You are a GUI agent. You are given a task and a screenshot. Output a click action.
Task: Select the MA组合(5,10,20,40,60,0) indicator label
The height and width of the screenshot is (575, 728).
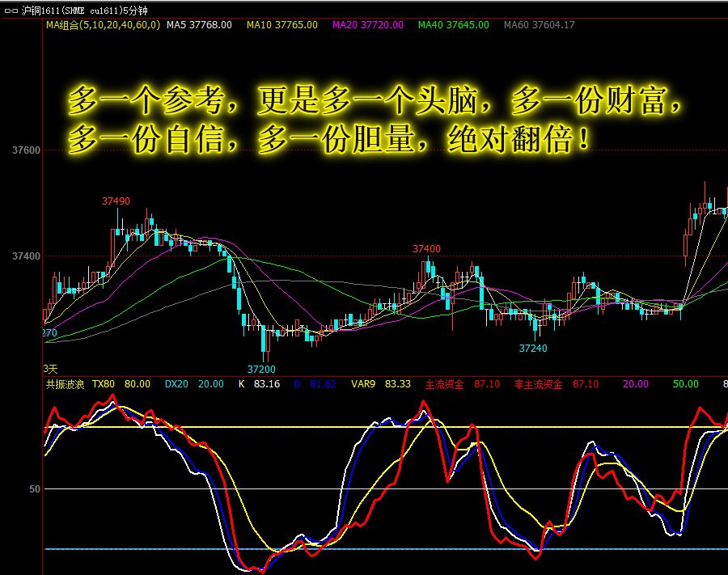coord(103,25)
